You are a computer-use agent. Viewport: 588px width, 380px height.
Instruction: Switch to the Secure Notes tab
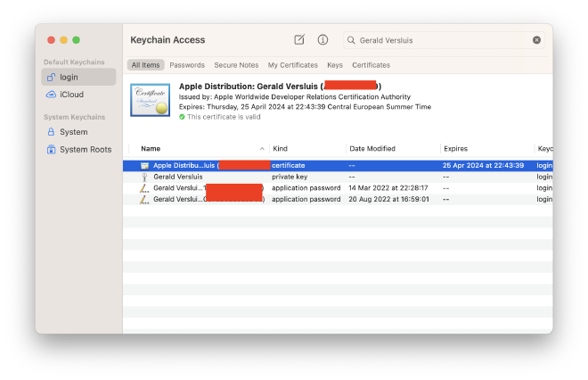click(236, 65)
